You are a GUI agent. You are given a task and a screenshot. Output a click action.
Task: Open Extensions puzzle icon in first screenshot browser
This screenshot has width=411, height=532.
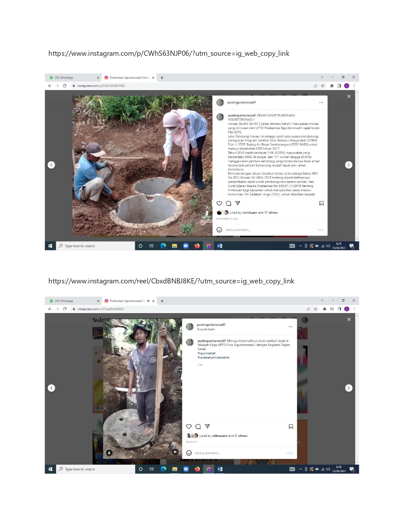tap(332, 86)
